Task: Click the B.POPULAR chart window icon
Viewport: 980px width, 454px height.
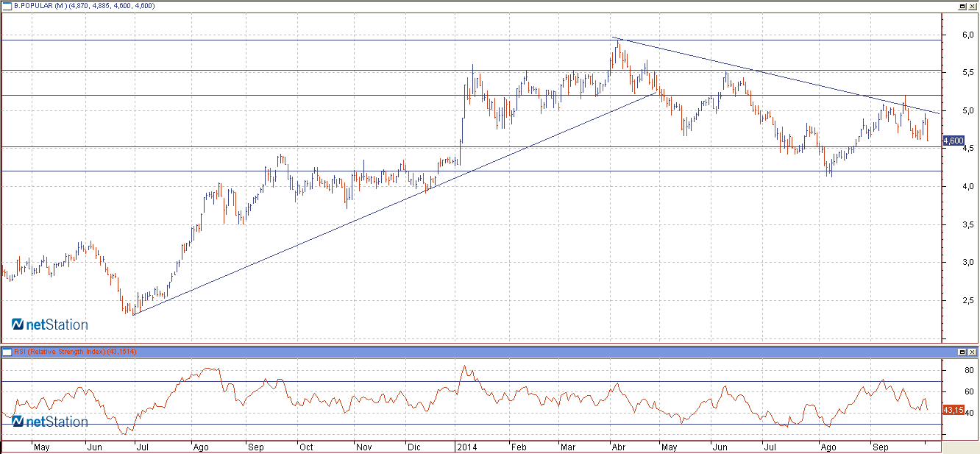Action: coord(8,6)
